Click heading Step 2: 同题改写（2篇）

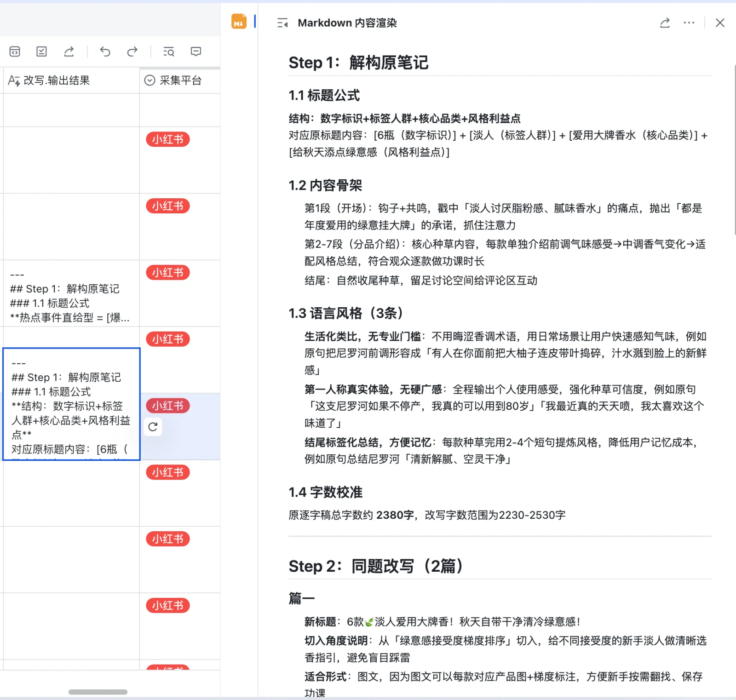point(376,566)
